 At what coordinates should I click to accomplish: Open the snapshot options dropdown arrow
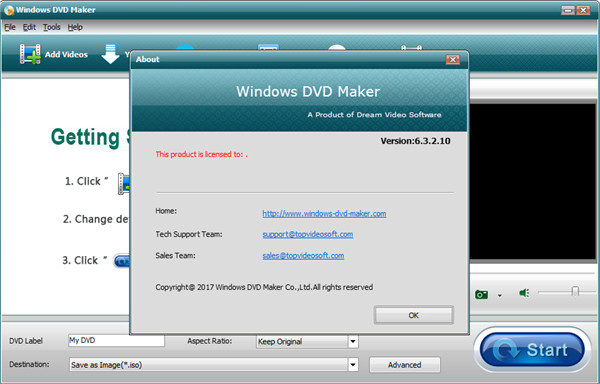[x=500, y=295]
